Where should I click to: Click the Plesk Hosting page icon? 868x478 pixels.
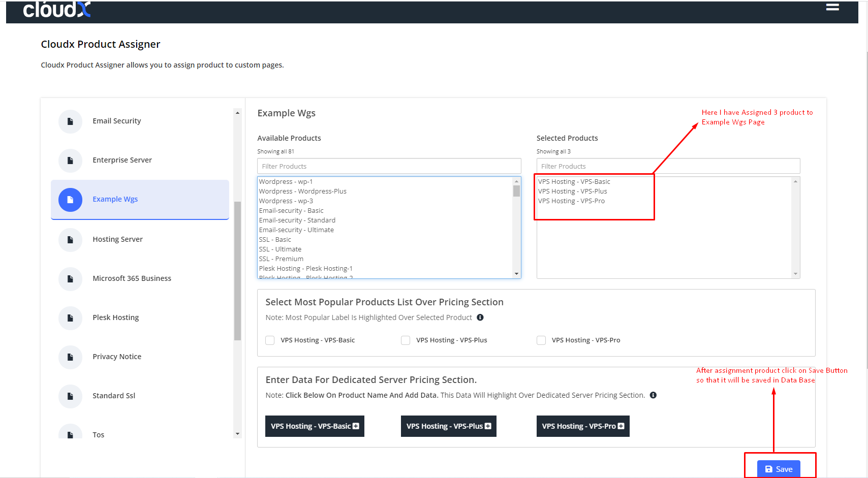(x=70, y=318)
